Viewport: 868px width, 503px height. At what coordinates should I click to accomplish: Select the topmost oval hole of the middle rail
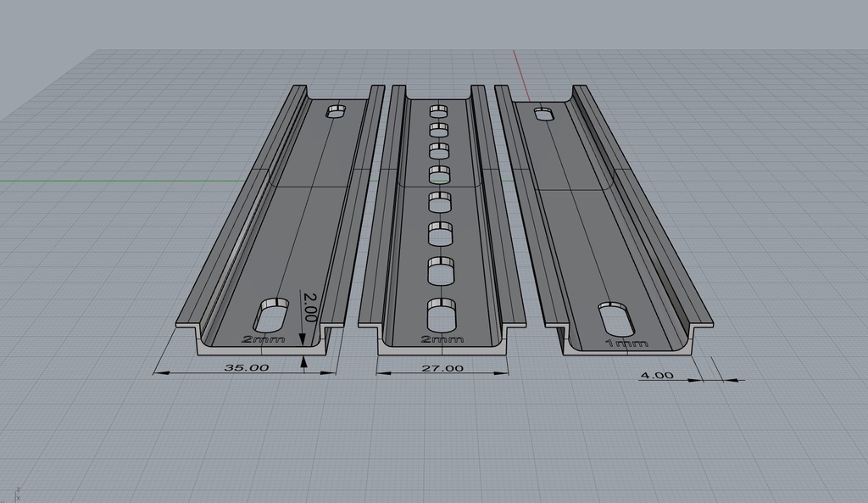pos(438,110)
